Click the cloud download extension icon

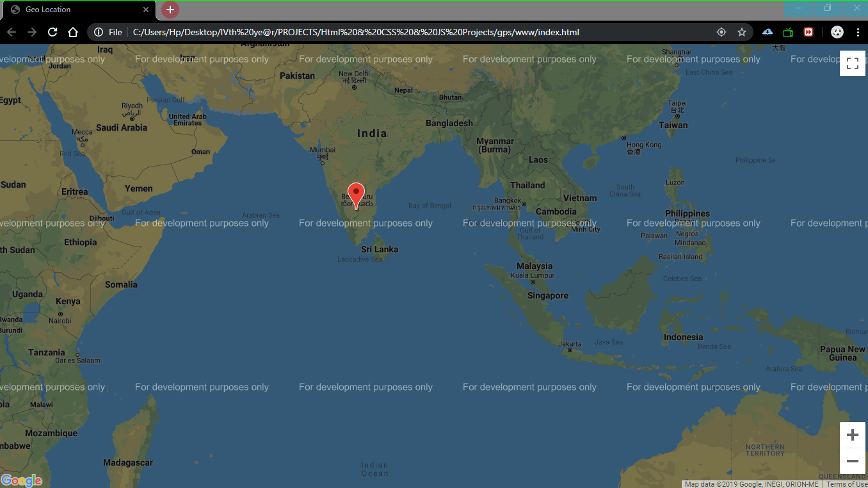point(768,32)
